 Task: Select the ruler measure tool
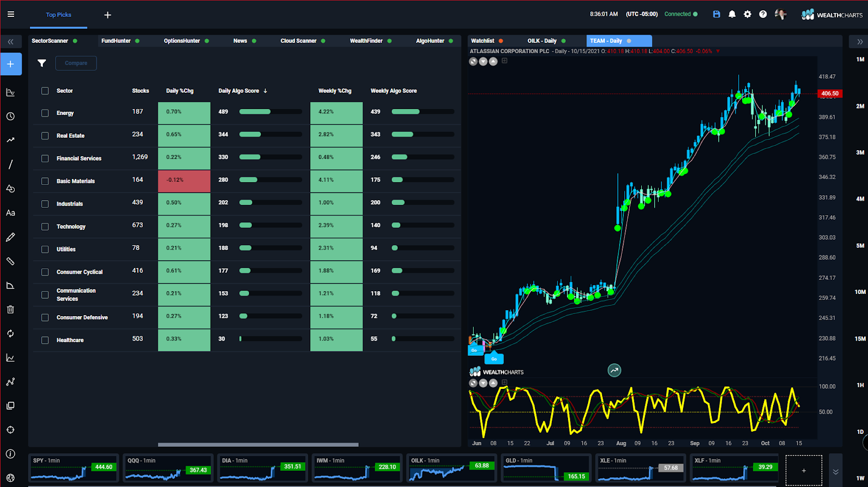[x=10, y=261]
